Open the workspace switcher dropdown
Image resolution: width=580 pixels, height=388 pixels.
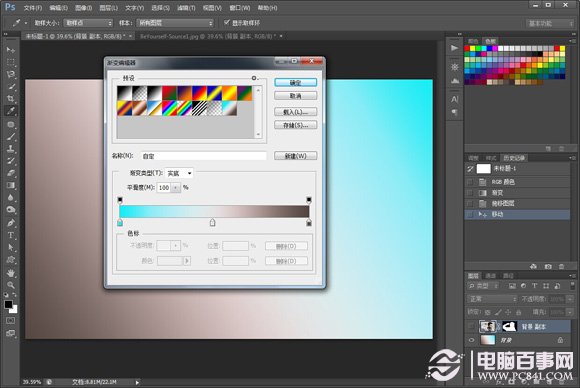[550, 23]
